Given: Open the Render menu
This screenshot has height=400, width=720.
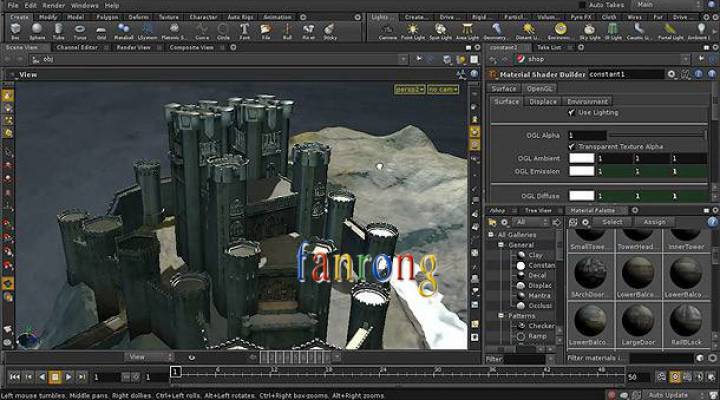Looking at the screenshot, I should click(x=54, y=5).
